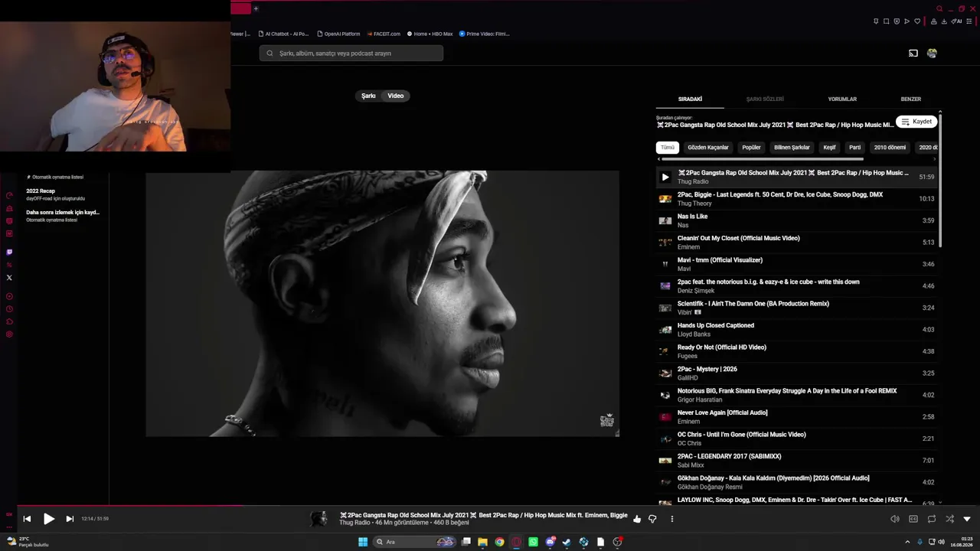Skip to previous track
Viewport: 980px width, 551px height.
(x=27, y=519)
